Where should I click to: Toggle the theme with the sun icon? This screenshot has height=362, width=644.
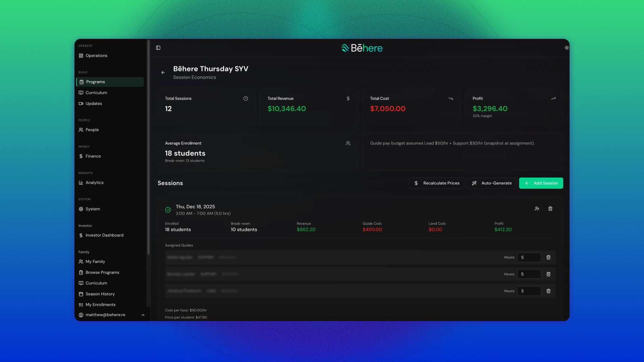(567, 48)
